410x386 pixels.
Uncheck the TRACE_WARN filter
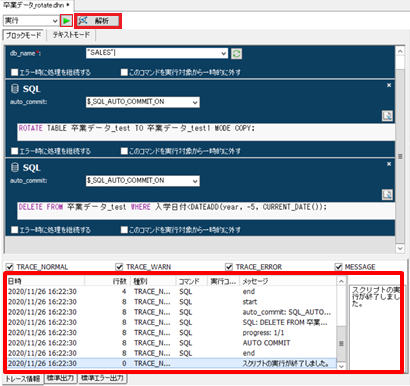point(119,267)
